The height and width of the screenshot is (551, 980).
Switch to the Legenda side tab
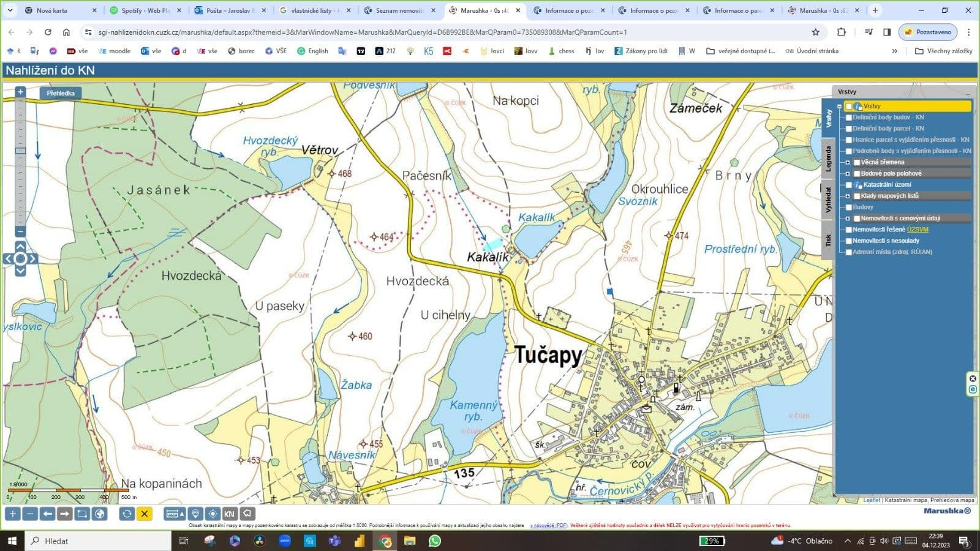click(x=828, y=158)
